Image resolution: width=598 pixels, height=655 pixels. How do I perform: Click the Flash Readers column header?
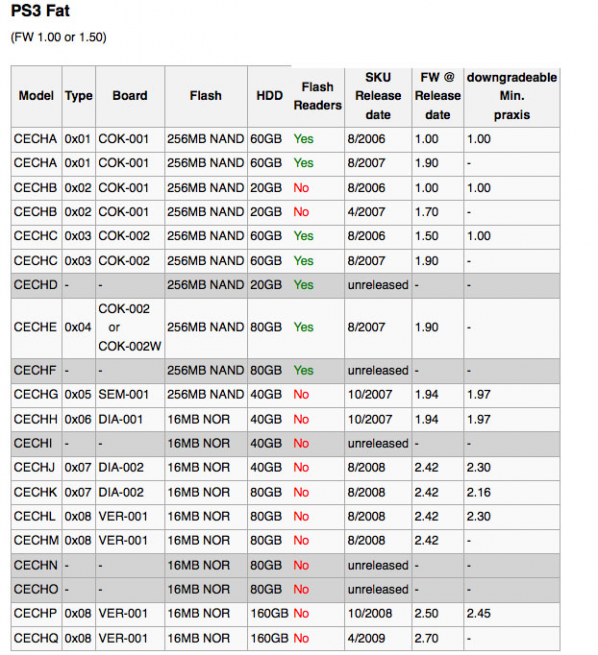click(317, 96)
